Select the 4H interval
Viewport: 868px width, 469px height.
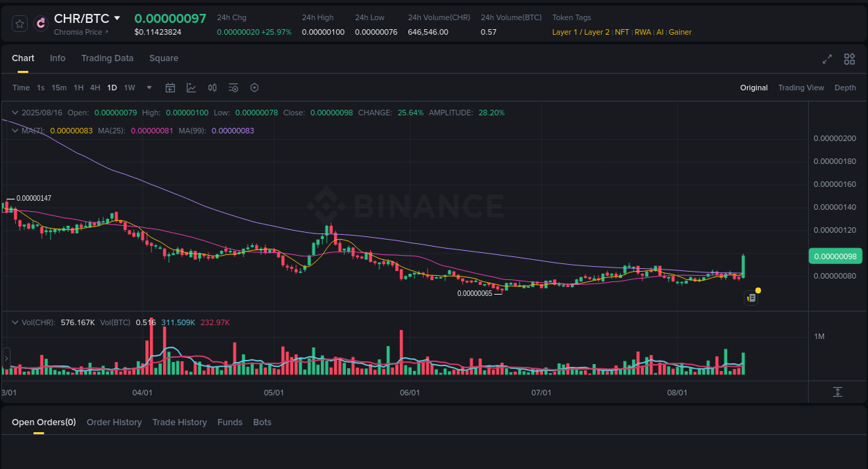pyautogui.click(x=95, y=88)
